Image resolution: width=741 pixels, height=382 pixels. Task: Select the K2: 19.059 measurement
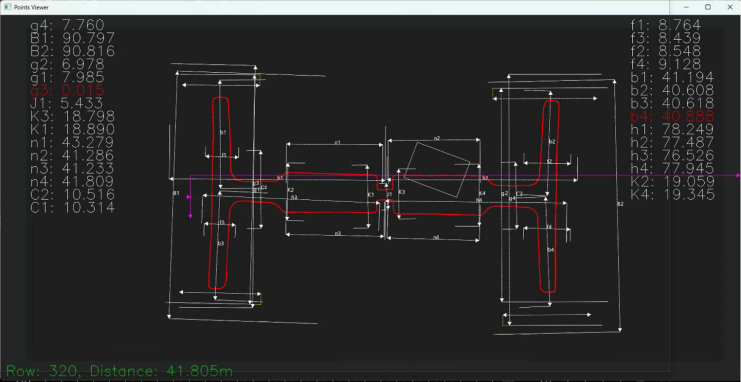pyautogui.click(x=672, y=182)
